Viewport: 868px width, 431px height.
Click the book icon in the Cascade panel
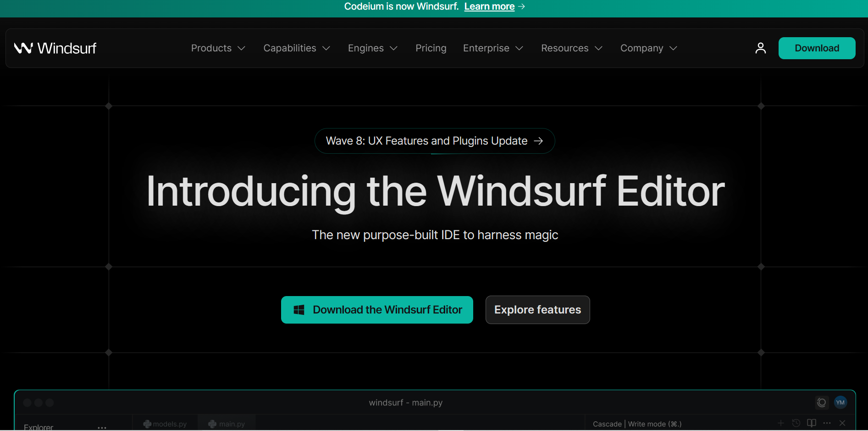[x=812, y=423]
